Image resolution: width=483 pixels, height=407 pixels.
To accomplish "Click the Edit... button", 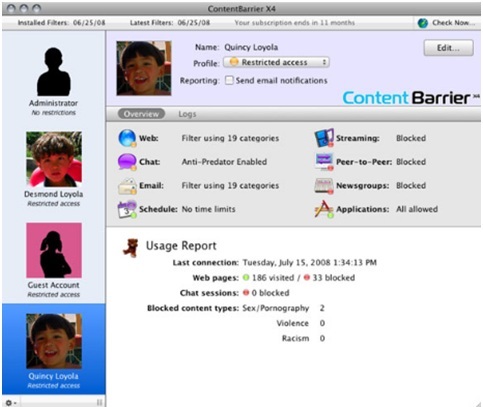I will (x=448, y=48).
